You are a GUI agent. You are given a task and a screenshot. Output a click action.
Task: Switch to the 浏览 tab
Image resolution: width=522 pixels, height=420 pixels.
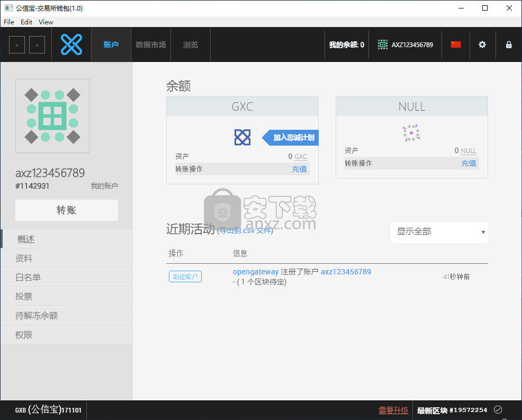[191, 44]
